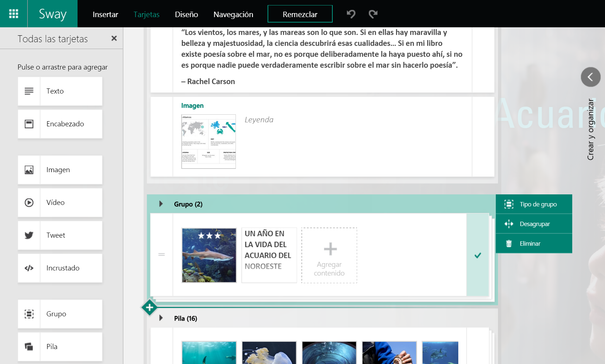Click the shark aquarium image thumbnail

point(209,255)
